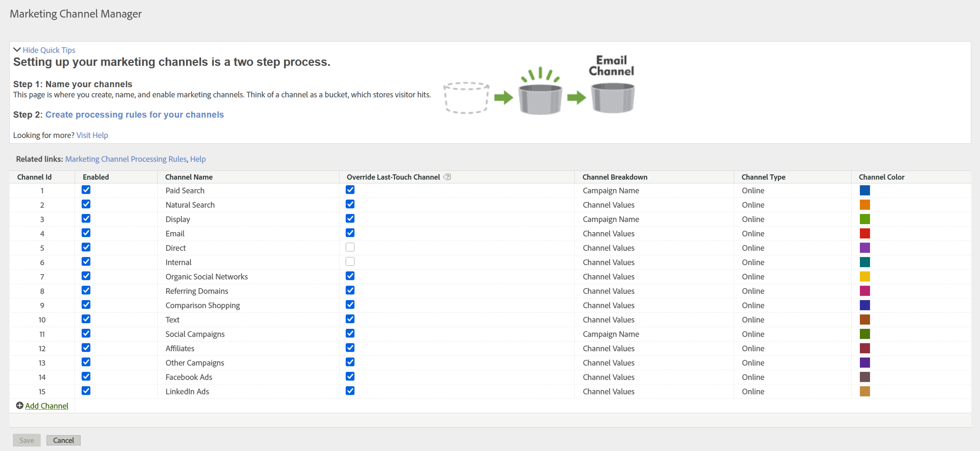The image size is (980, 451).
Task: Click the Cancel button
Action: [x=64, y=440]
